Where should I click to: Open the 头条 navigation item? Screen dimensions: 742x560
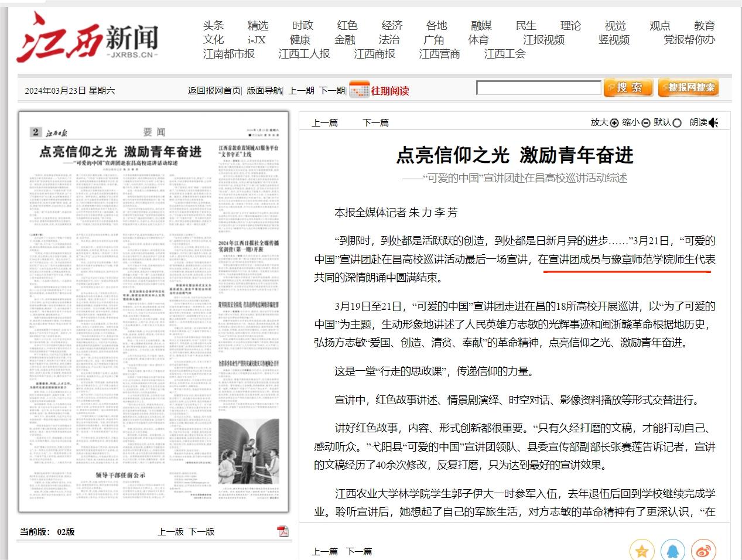pos(214,25)
